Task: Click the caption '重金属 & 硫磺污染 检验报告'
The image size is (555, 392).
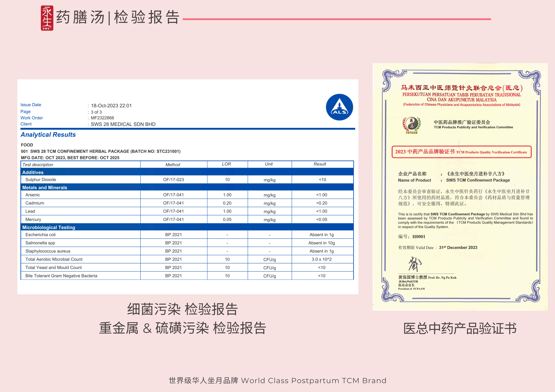Action: 183,328
